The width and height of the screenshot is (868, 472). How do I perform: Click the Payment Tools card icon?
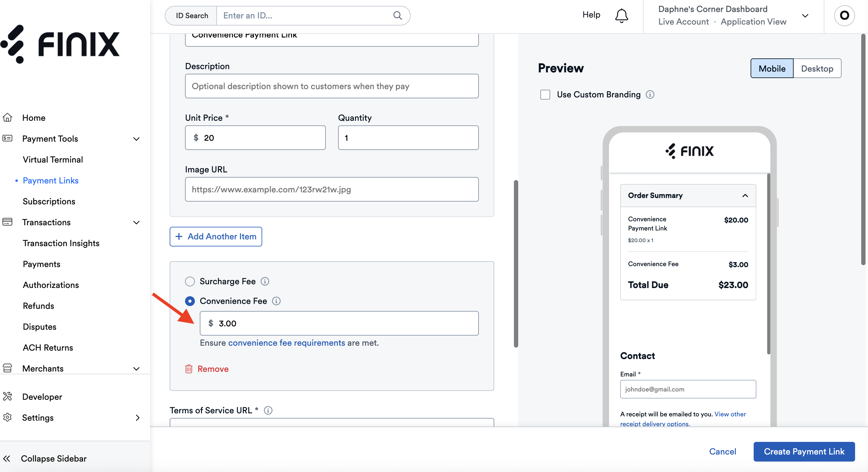tap(7, 139)
